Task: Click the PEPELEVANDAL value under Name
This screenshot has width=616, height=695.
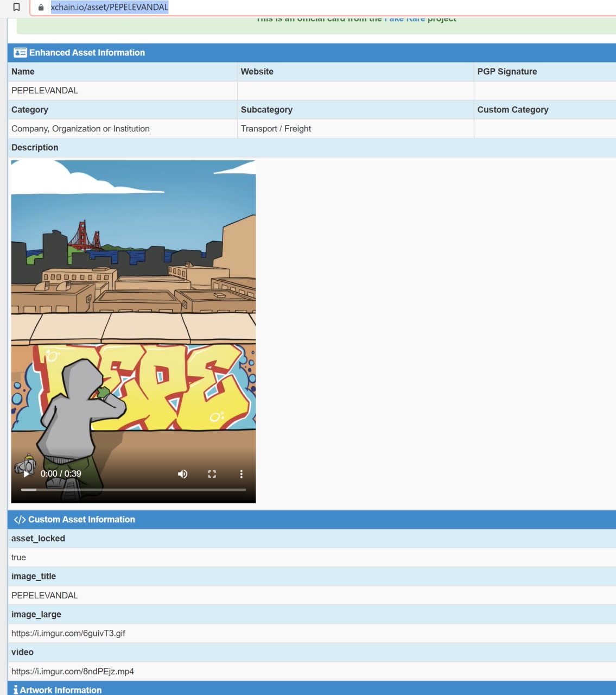Action: [x=45, y=91]
